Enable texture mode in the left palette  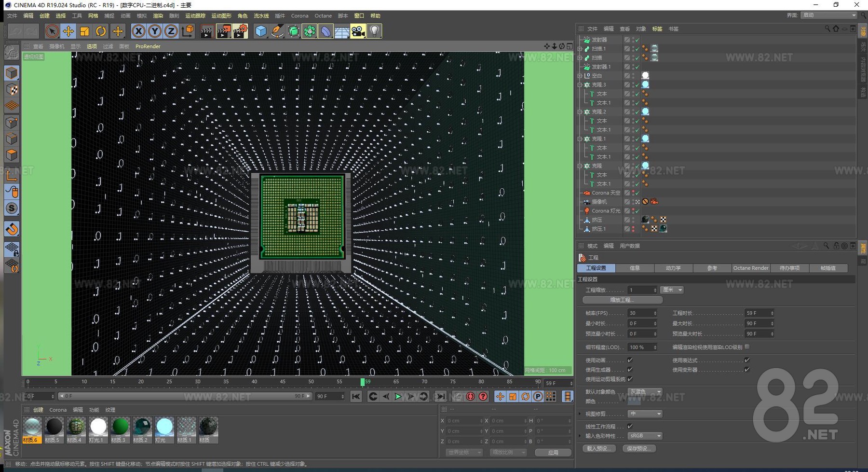(12, 89)
